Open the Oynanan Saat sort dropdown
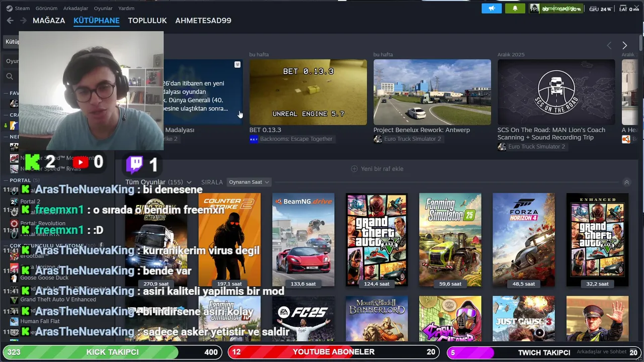This screenshot has width=644, height=362. click(x=249, y=182)
